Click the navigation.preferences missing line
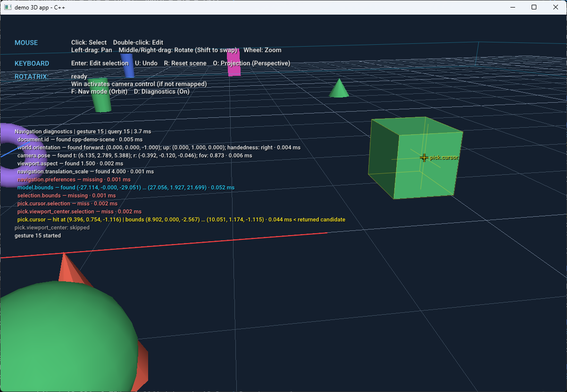This screenshot has width=567, height=392. [x=74, y=180]
